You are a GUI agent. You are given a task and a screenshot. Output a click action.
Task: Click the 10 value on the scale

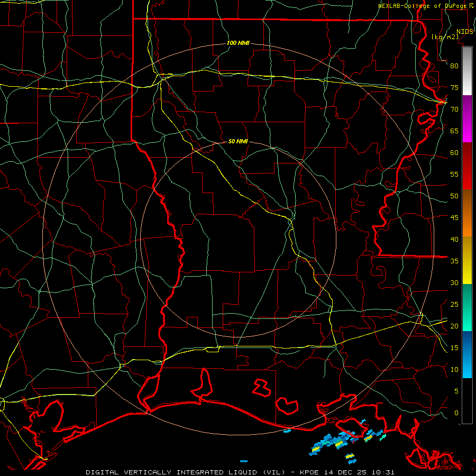click(x=454, y=370)
